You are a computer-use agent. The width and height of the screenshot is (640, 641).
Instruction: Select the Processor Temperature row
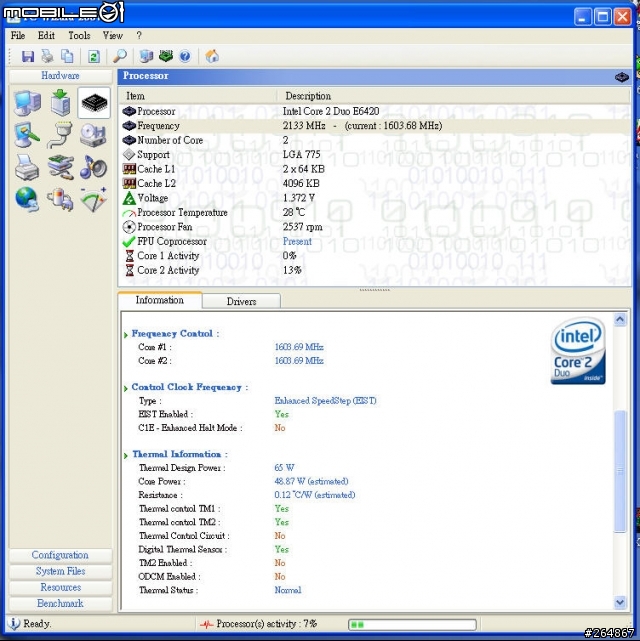point(374,213)
